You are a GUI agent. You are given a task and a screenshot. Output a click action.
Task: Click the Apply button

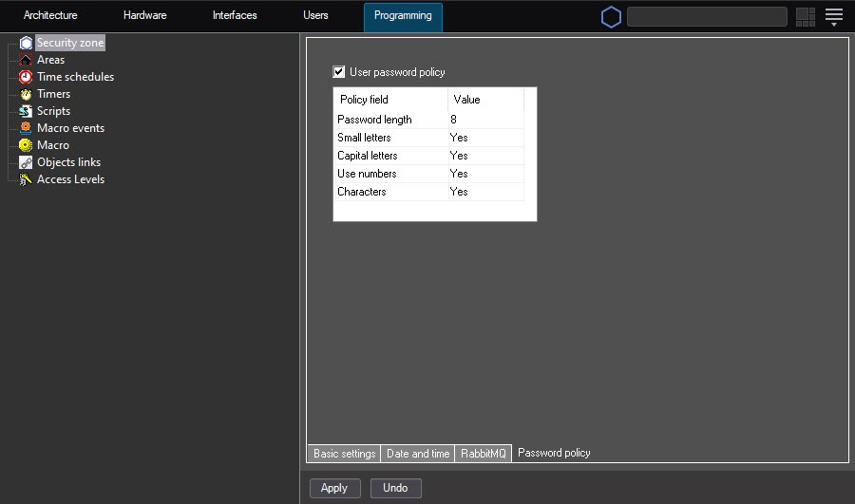click(x=334, y=488)
